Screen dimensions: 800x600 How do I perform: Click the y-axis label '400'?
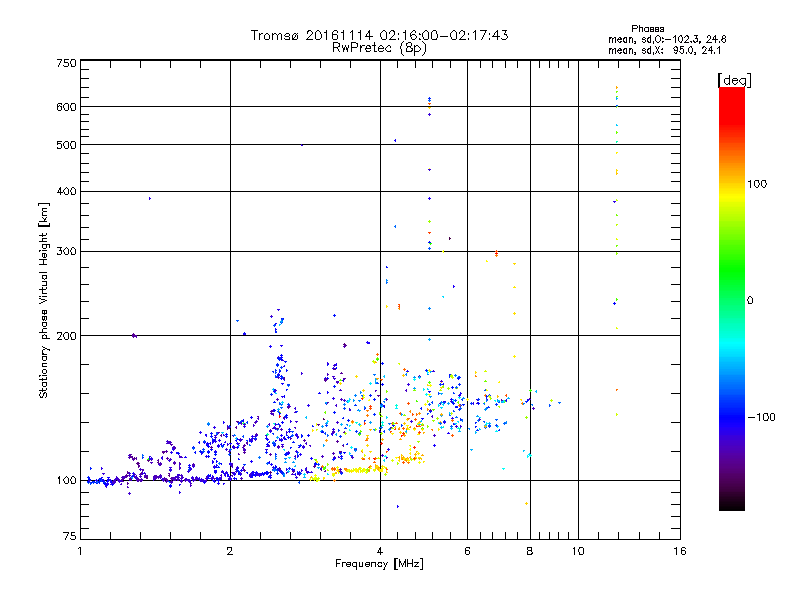pyautogui.click(x=66, y=191)
